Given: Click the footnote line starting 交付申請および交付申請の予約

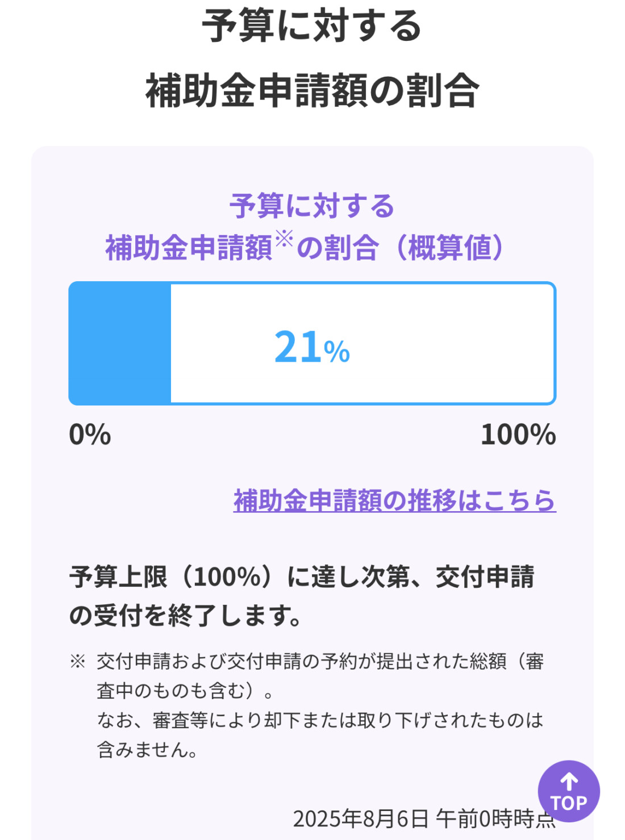Looking at the screenshot, I should 320,661.
